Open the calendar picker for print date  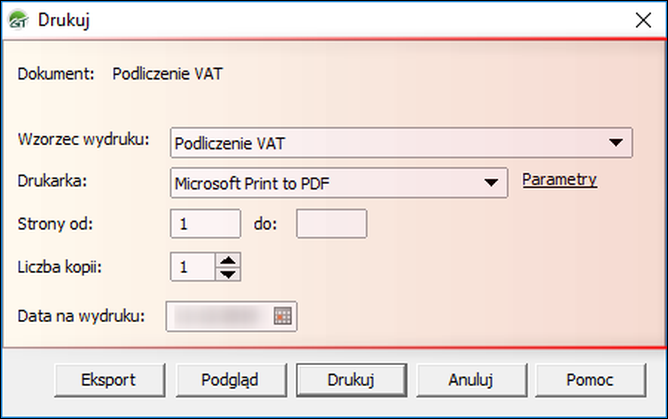(283, 316)
